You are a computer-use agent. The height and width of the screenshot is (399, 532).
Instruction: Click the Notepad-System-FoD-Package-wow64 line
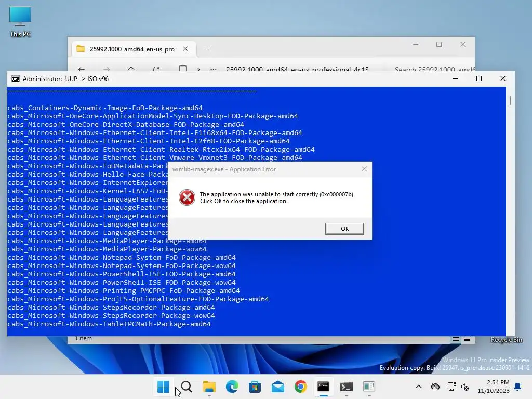tap(122, 266)
